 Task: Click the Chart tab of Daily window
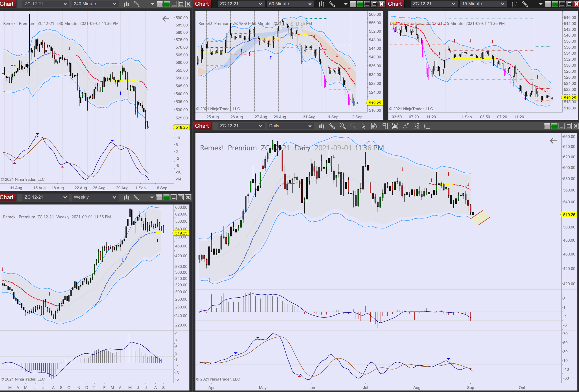(x=202, y=126)
